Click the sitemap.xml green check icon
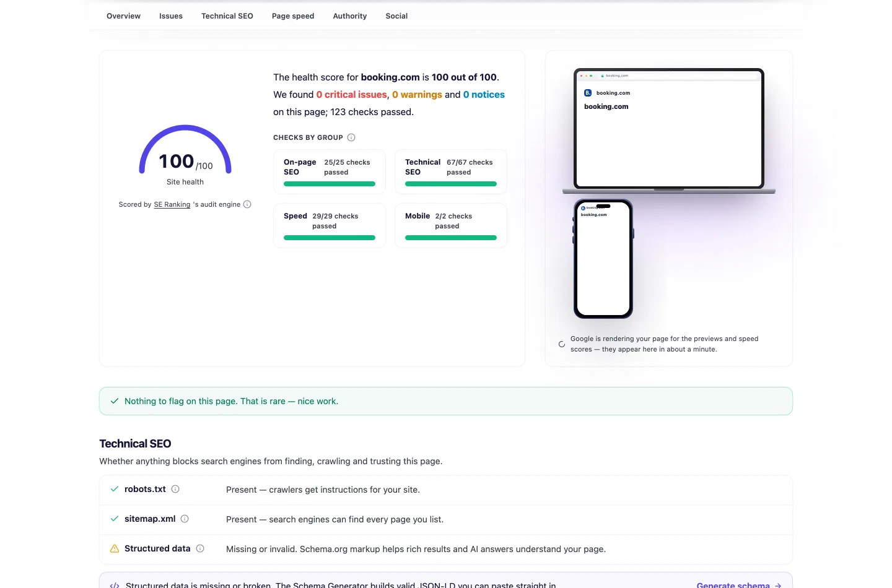The height and width of the screenshot is (588, 892). 115,519
